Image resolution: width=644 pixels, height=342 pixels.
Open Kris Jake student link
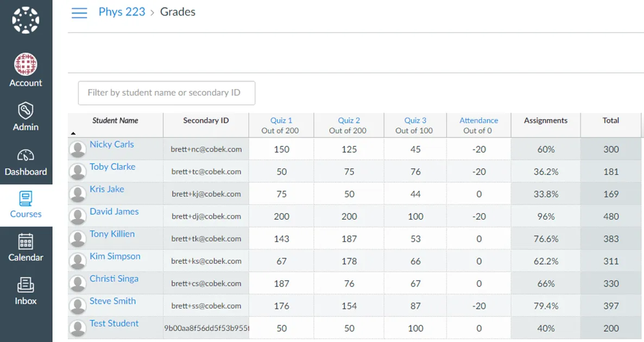point(107,189)
